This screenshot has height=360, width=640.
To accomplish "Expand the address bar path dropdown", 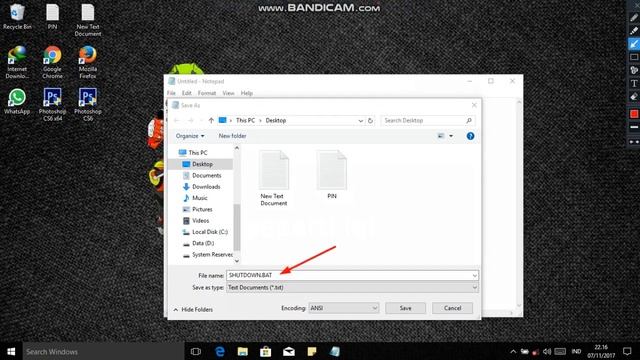I will [x=360, y=121].
